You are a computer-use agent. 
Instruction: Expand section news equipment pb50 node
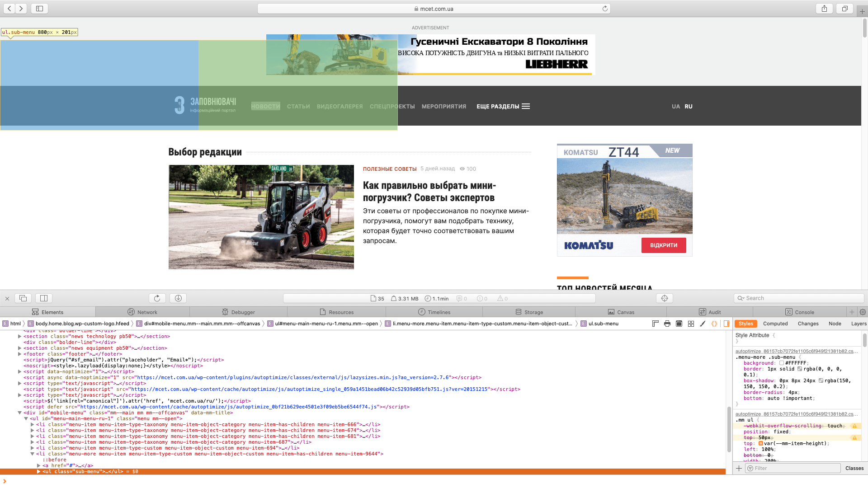(20, 348)
